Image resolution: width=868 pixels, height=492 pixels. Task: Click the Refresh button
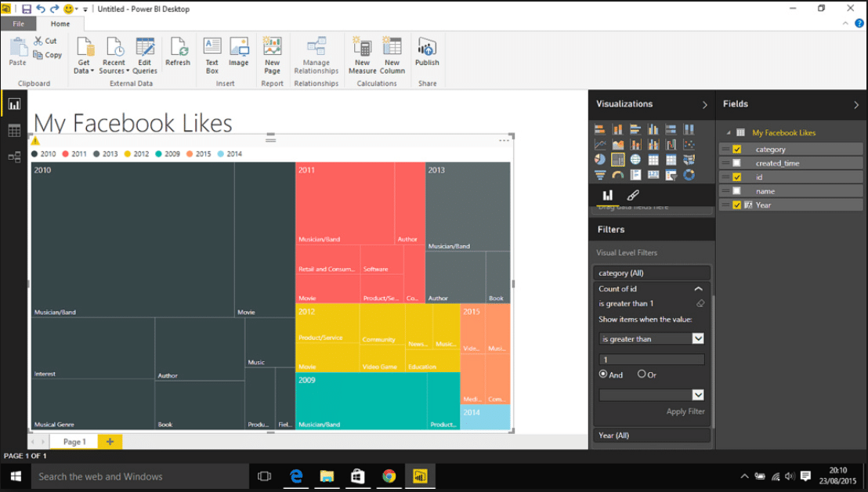tap(178, 52)
